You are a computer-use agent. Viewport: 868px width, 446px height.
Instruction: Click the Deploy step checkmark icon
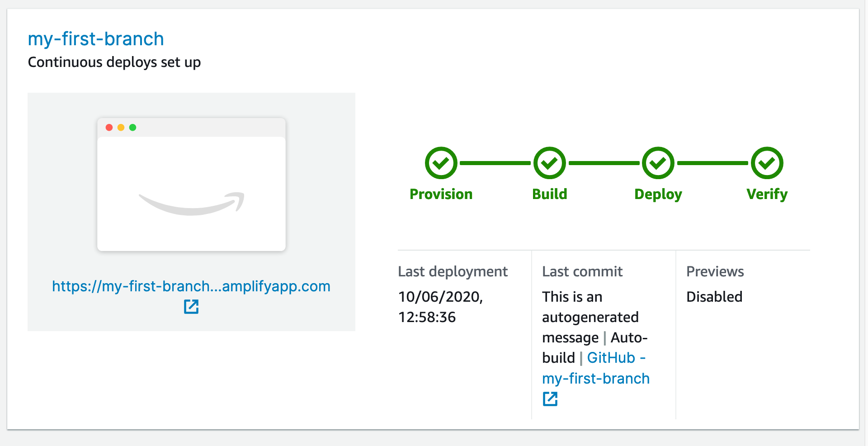pyautogui.click(x=658, y=163)
